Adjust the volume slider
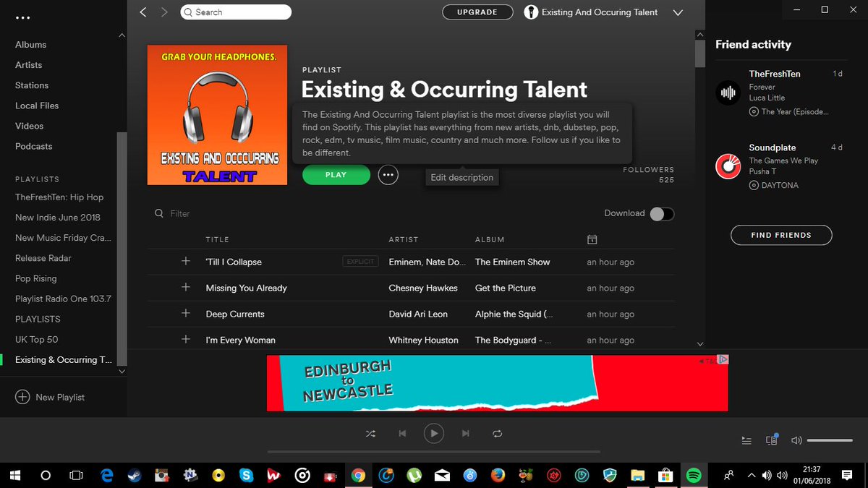The image size is (868, 488). point(830,440)
